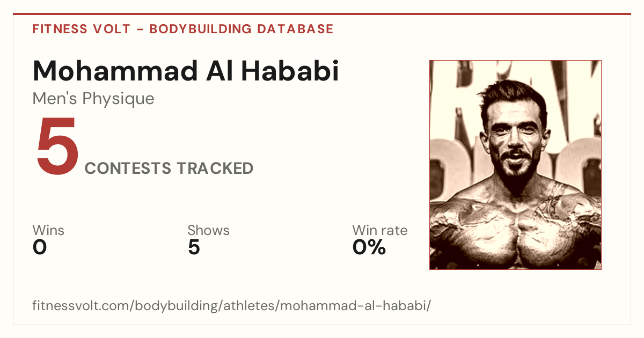
Task: Open the fitnessvolt.com athlete profile URL
Action: click(x=232, y=306)
